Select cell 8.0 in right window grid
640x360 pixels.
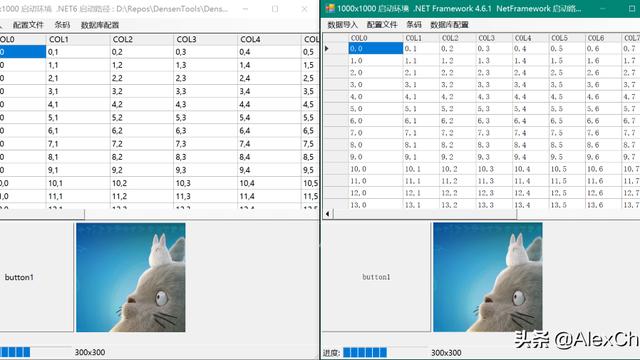(x=376, y=145)
